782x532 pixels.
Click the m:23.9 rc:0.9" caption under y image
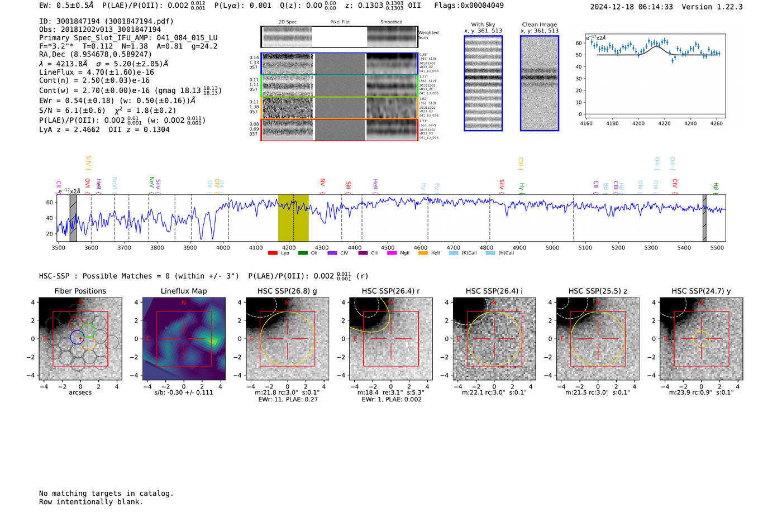tap(702, 392)
